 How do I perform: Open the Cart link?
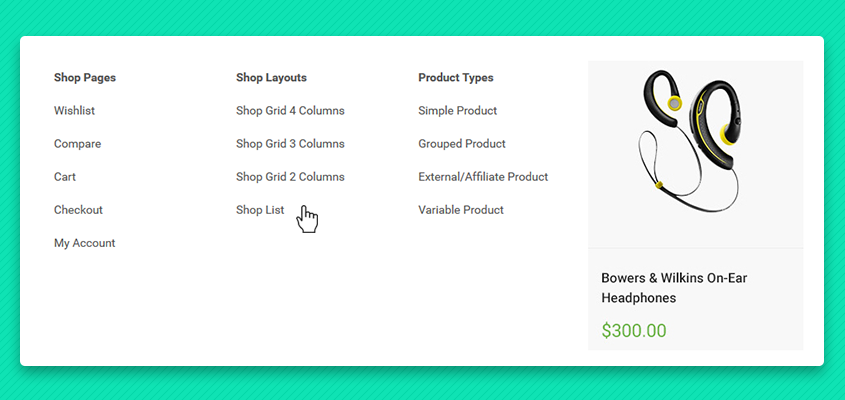65,177
